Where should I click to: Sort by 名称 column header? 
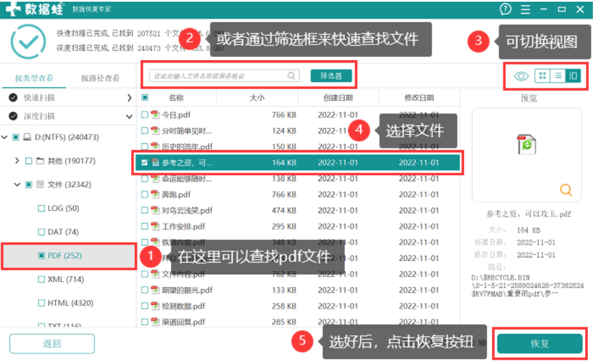(176, 98)
